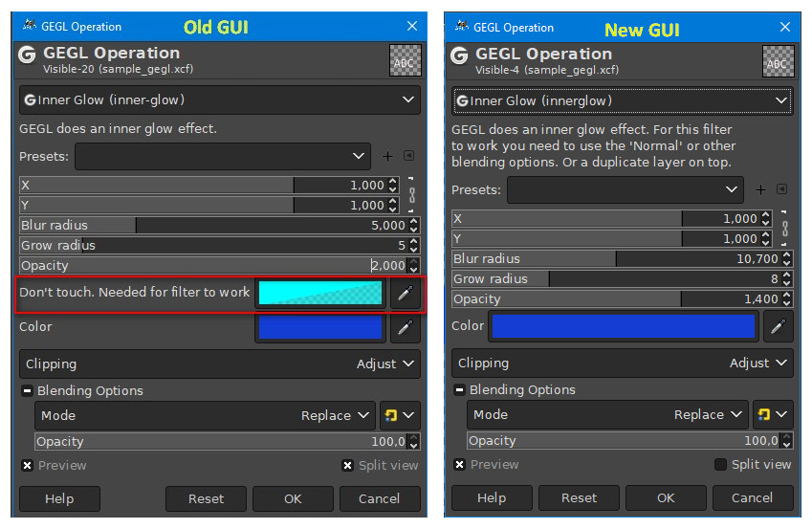The height and width of the screenshot is (529, 812).
Task: Collapse Blending Options in New GUI
Action: (459, 389)
